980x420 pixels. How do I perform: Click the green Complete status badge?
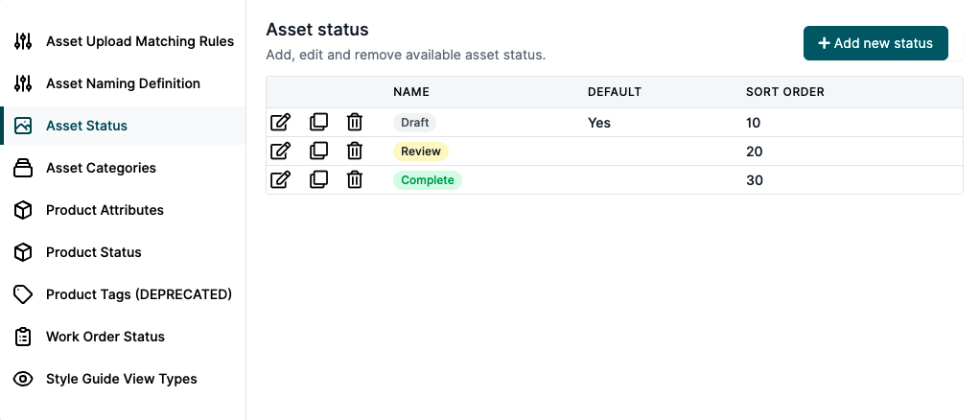[x=428, y=180]
